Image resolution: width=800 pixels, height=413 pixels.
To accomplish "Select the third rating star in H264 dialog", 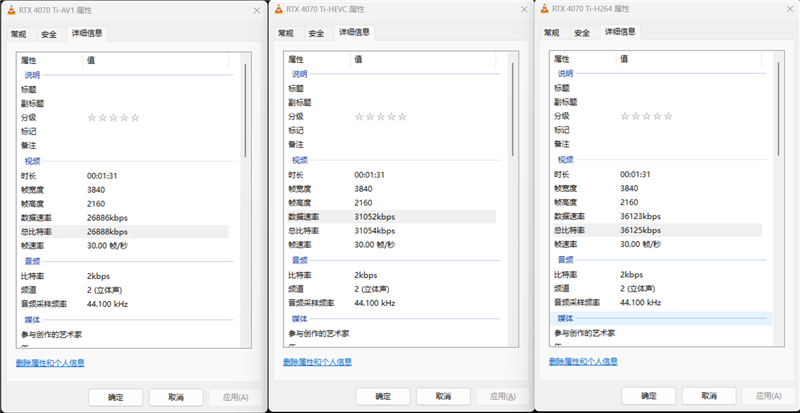I will tap(646, 117).
